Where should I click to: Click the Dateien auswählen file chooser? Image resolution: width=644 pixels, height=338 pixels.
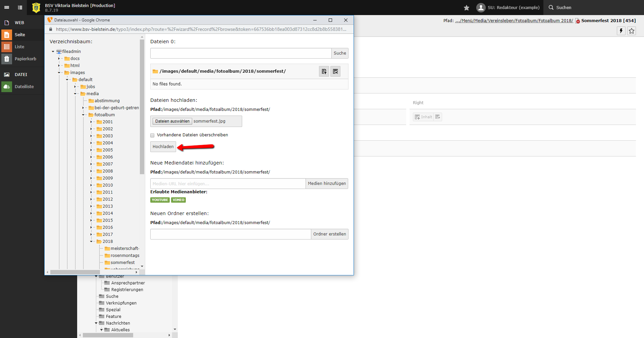pyautogui.click(x=172, y=121)
